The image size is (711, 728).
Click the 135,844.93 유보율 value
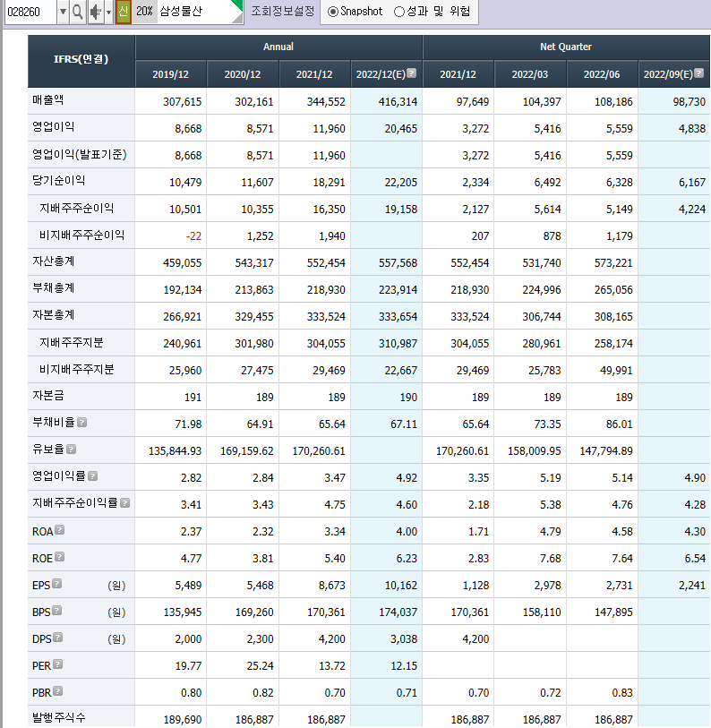(176, 451)
